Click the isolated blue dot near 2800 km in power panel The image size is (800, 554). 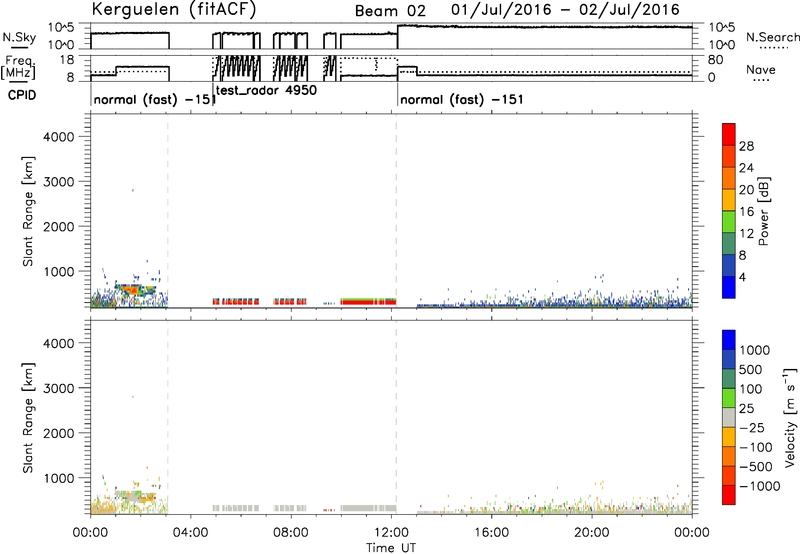pos(133,190)
